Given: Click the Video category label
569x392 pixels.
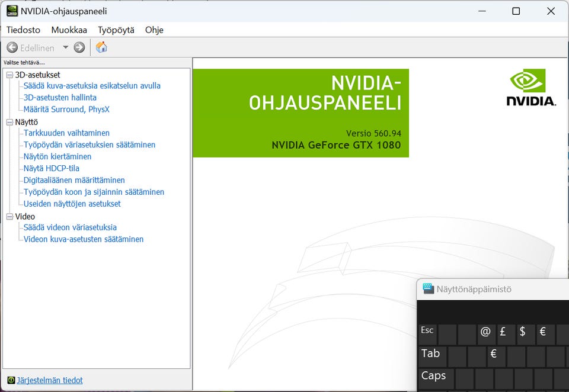Looking at the screenshot, I should tap(25, 217).
